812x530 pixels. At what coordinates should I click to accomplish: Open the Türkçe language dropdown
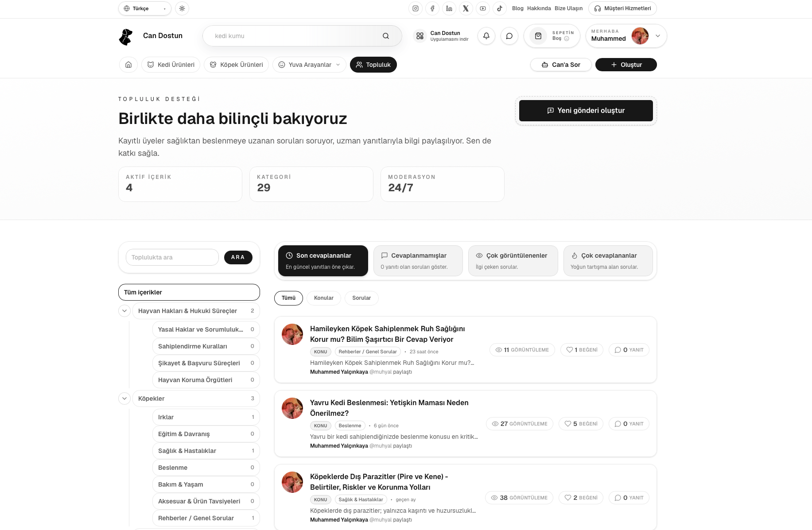pyautogui.click(x=144, y=8)
